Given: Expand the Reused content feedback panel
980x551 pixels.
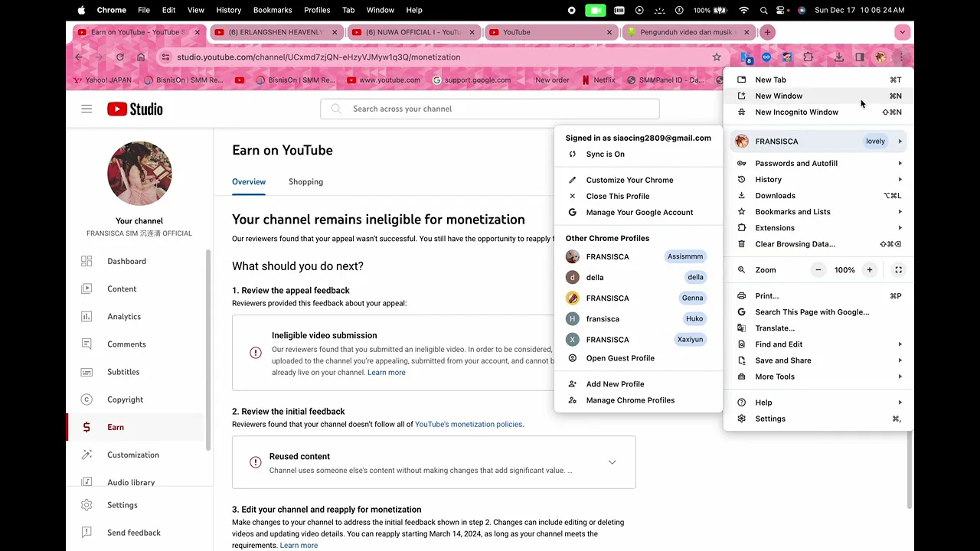Looking at the screenshot, I should [612, 462].
